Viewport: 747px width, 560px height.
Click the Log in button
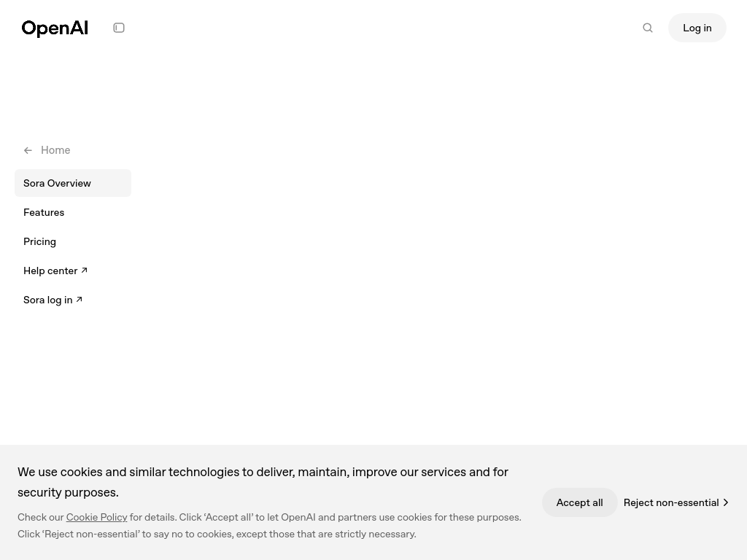[x=697, y=28]
